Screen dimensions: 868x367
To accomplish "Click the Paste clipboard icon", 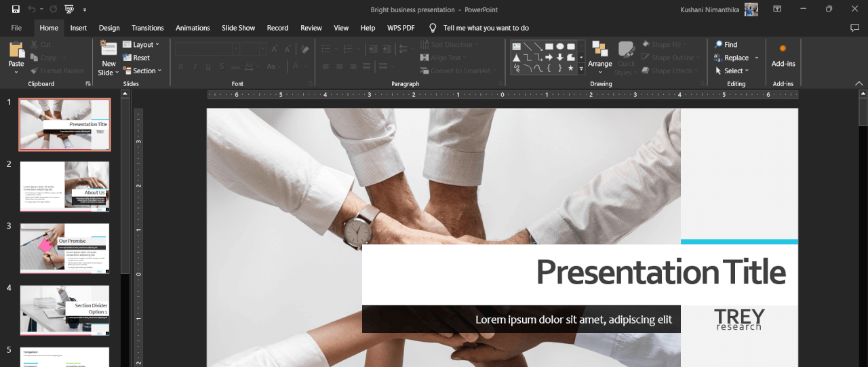I will point(16,50).
